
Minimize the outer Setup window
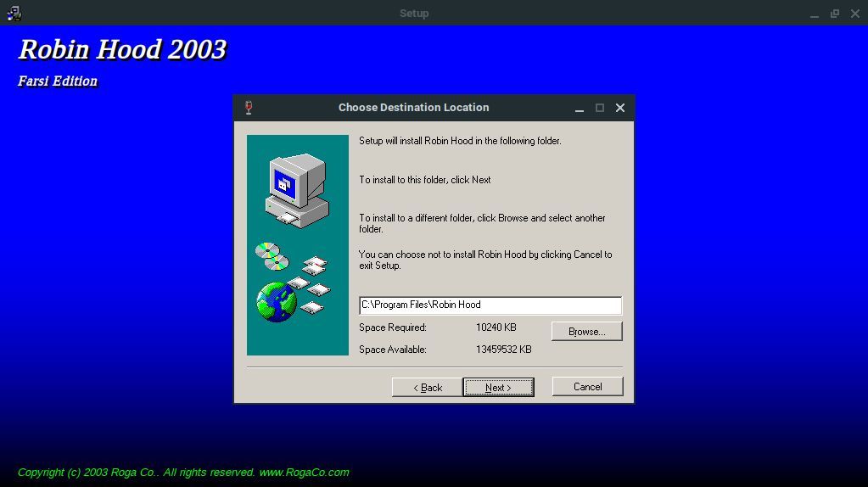click(x=814, y=14)
